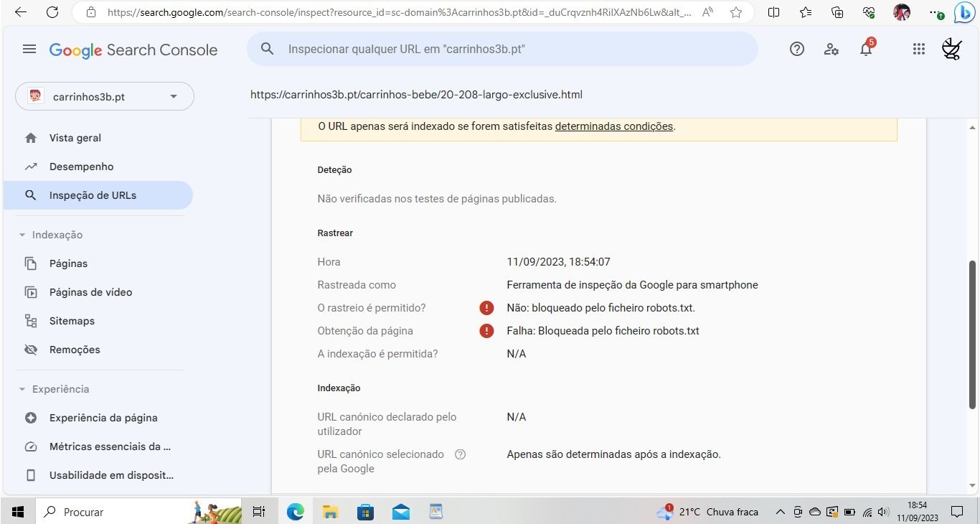Open Microsoft Store from taskbar
The image size is (980, 524).
(x=365, y=512)
